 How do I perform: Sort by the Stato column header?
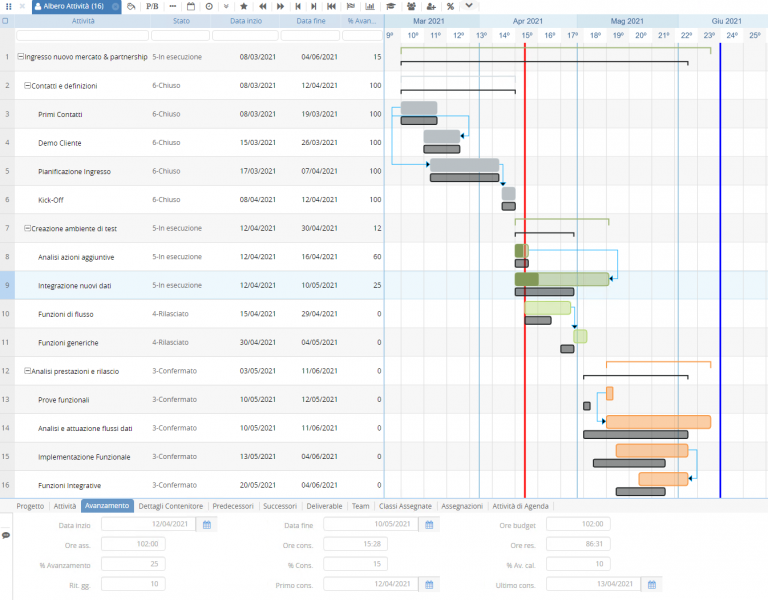181,21
